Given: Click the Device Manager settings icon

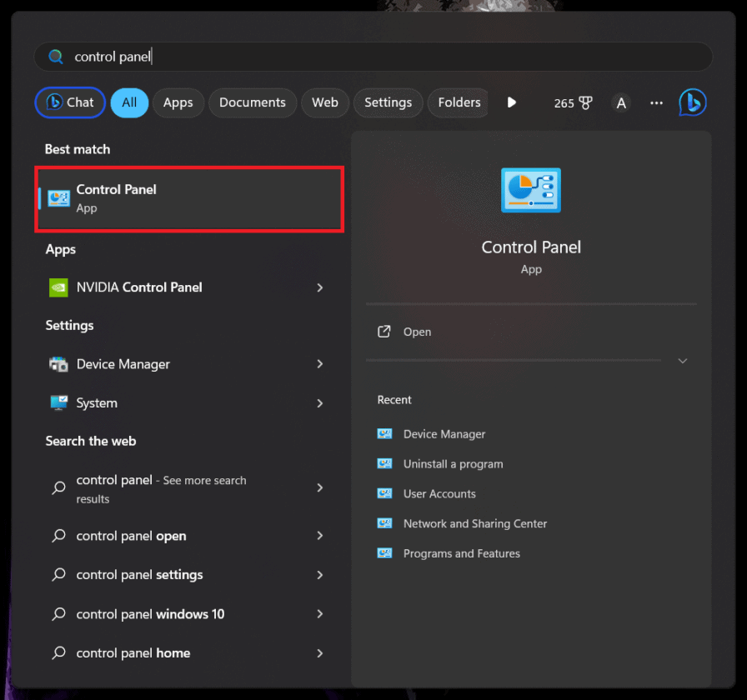Looking at the screenshot, I should click(58, 364).
